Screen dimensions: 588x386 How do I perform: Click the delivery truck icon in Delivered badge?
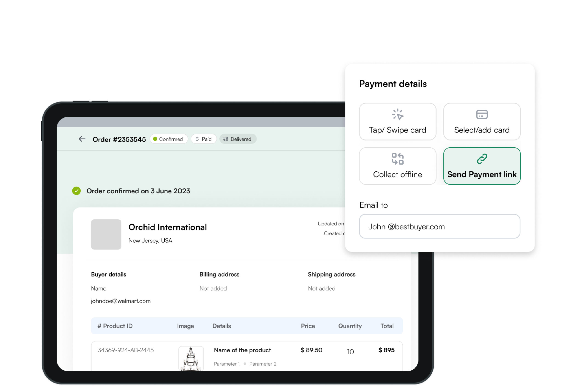[226, 139]
